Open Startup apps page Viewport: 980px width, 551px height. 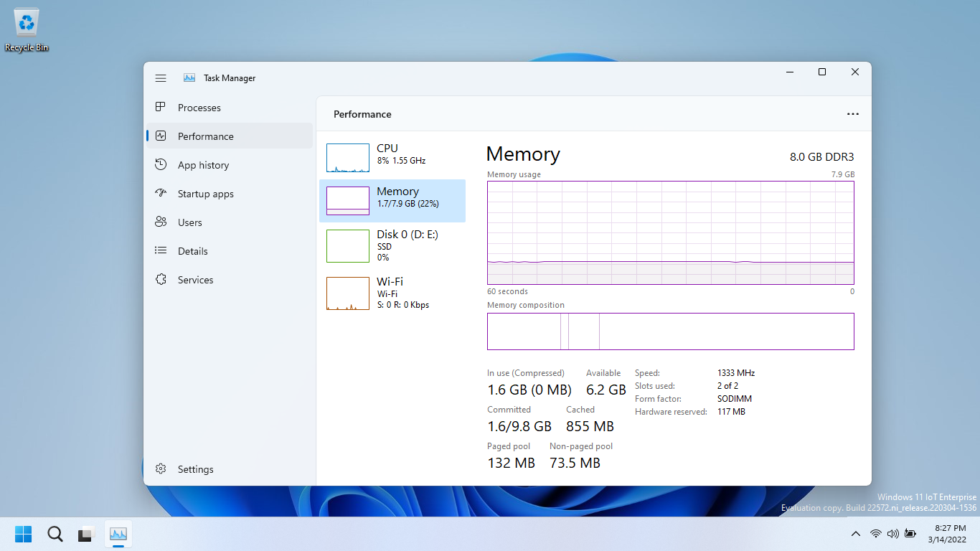click(230, 194)
